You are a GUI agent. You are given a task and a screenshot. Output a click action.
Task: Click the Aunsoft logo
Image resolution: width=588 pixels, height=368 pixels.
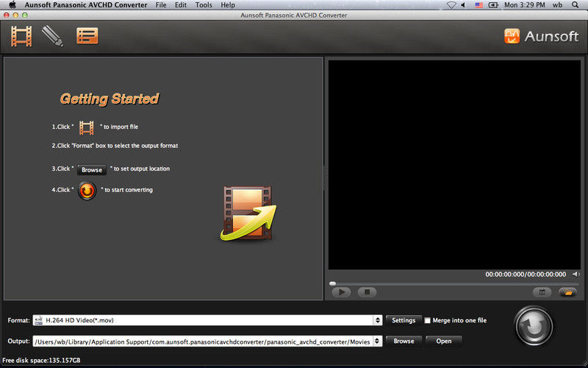pos(541,36)
